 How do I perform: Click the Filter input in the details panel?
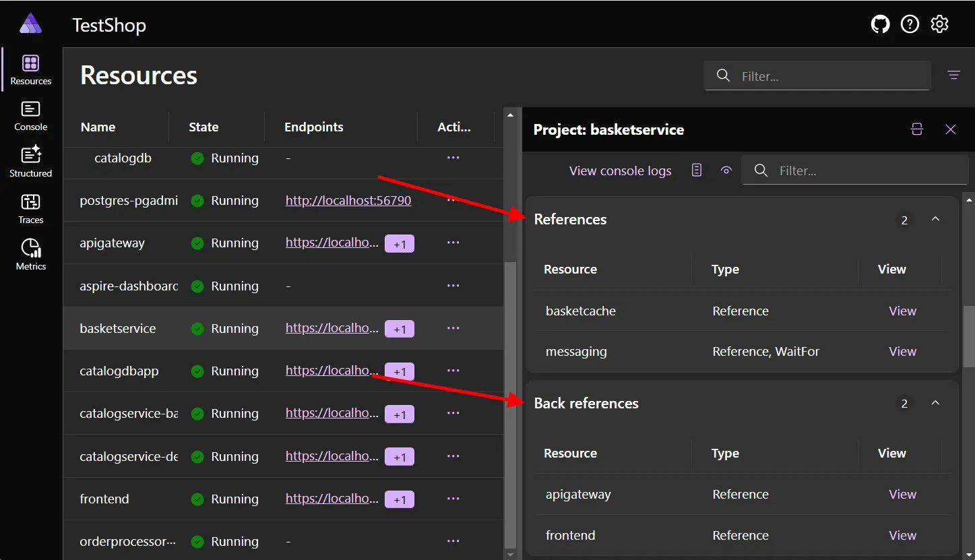[854, 170]
